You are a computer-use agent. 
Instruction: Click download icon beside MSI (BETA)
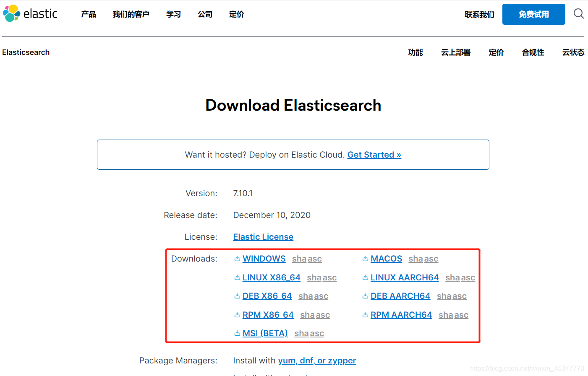(x=237, y=333)
